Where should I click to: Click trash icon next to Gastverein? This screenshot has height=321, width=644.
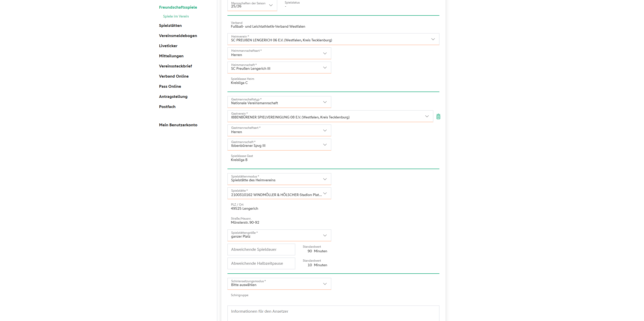pyautogui.click(x=438, y=116)
